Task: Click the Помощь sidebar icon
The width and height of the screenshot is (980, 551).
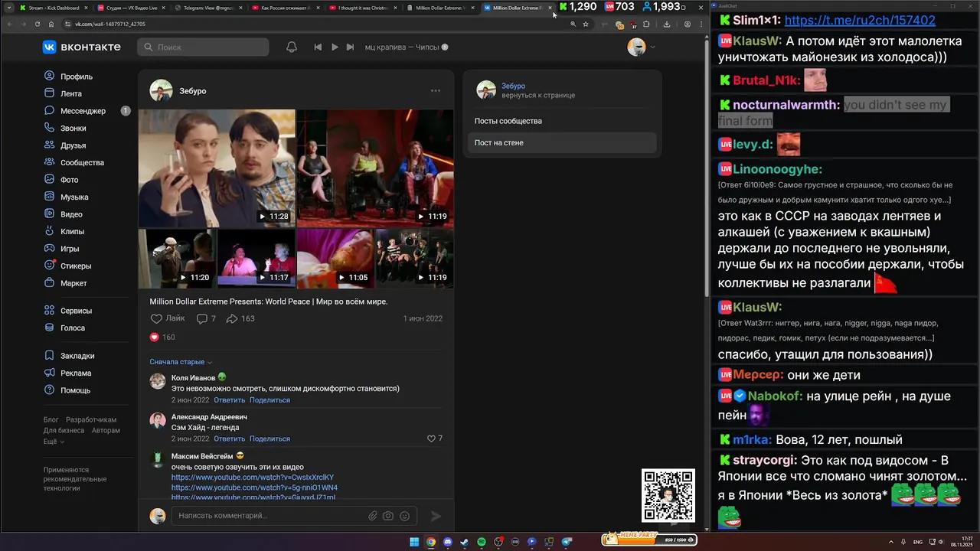Action: click(x=50, y=390)
